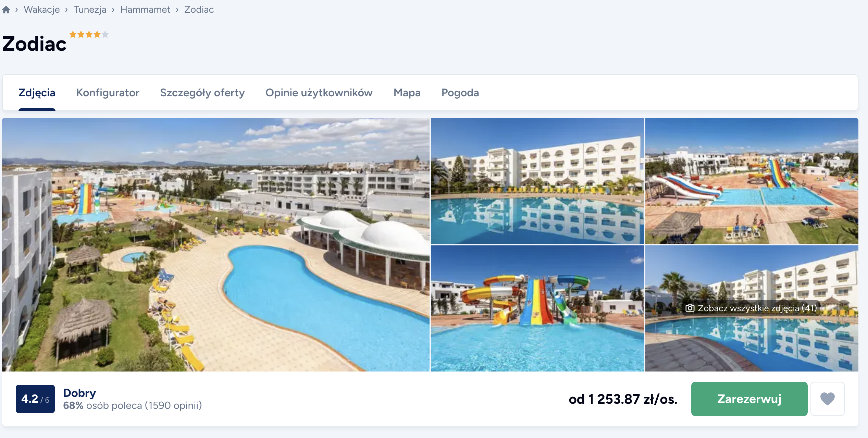Open the Wakacje breadcrumb link

[x=41, y=10]
